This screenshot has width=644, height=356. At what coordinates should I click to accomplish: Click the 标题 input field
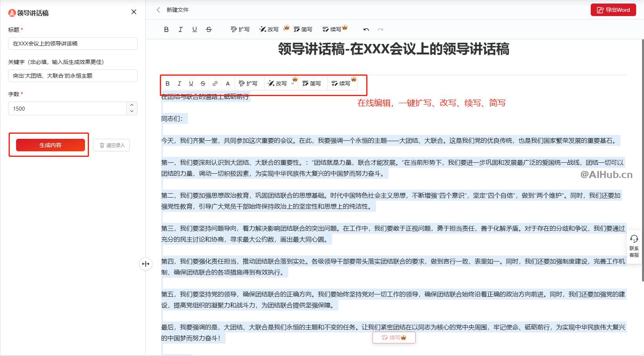point(73,44)
